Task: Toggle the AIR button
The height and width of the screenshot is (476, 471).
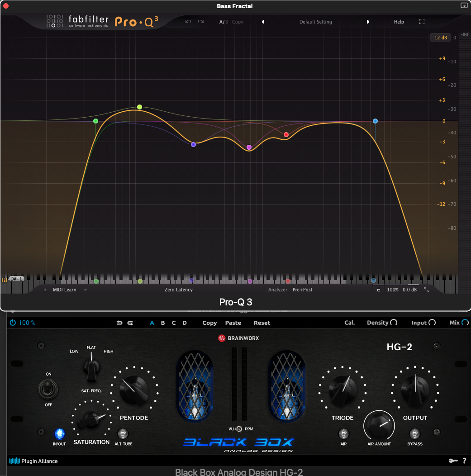Action: (x=343, y=434)
